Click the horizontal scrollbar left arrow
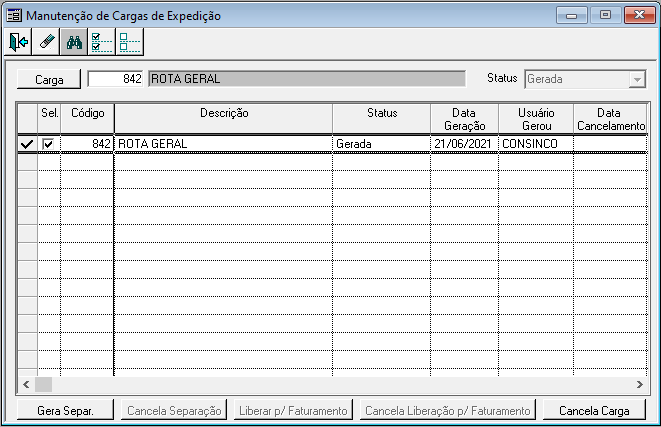Screen dimensions: 661x427 26,384
